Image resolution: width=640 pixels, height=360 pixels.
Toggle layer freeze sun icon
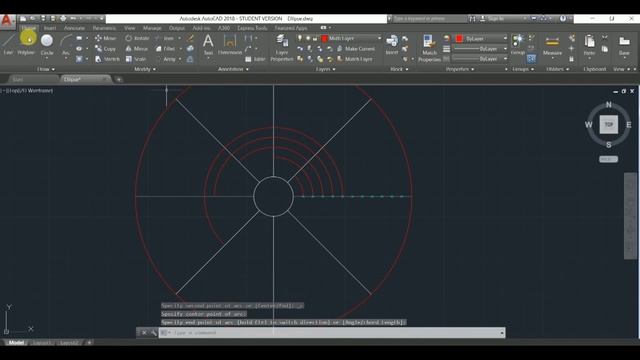coord(308,38)
